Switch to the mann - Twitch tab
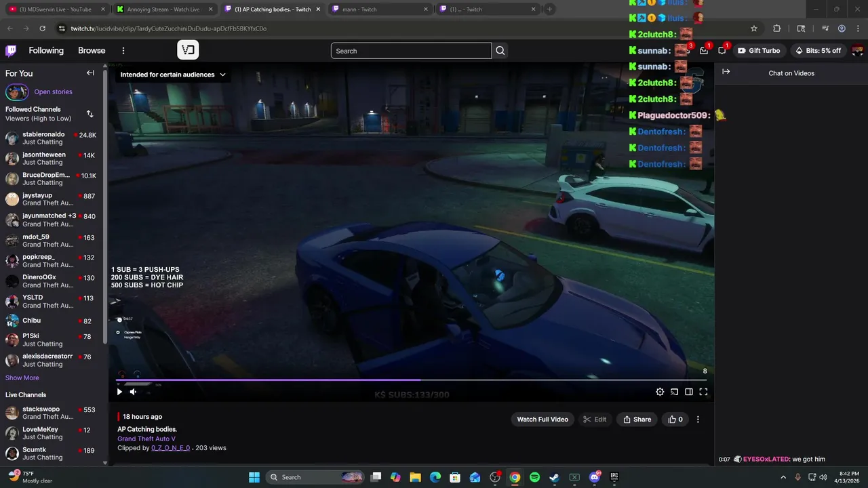 coord(379,9)
